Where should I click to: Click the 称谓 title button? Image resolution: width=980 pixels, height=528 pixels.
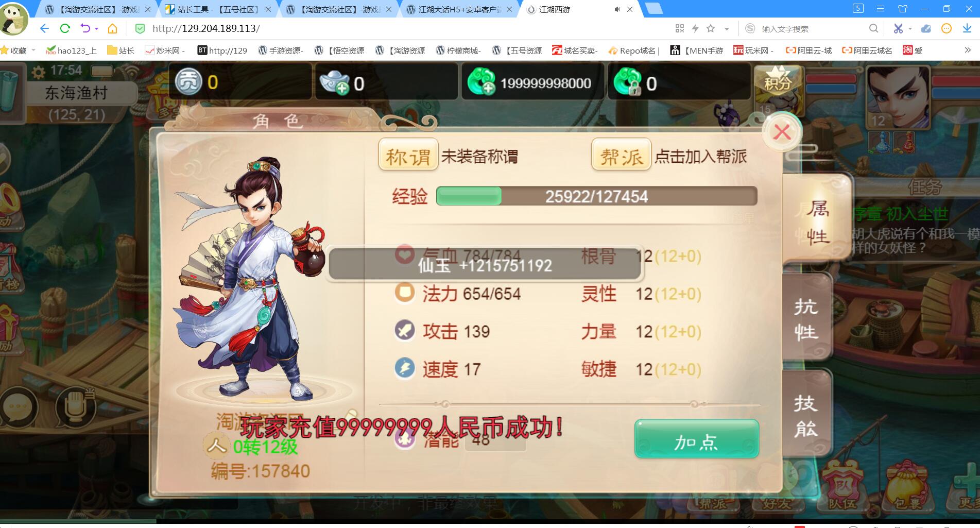click(x=408, y=156)
